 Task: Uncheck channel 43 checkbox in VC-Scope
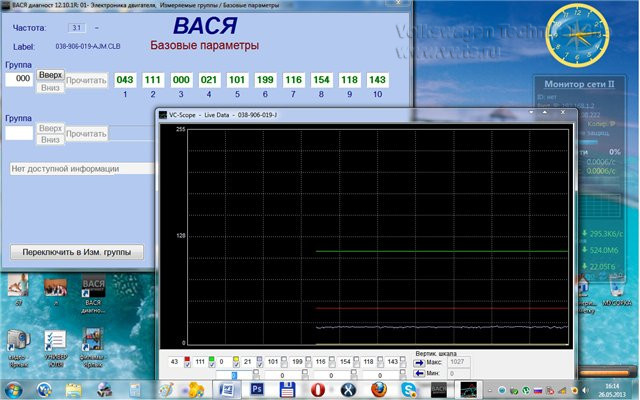click(187, 364)
